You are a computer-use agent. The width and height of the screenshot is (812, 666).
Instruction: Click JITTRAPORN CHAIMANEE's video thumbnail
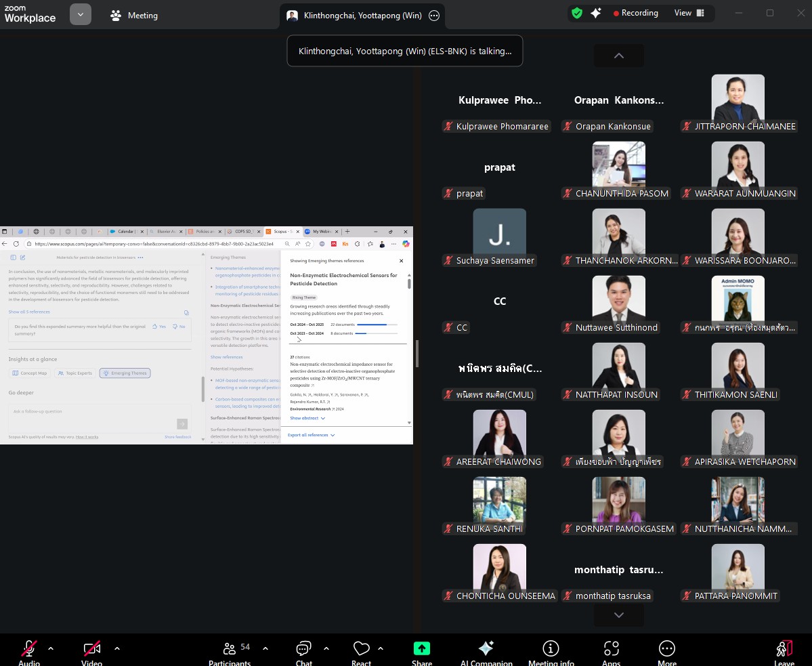coord(738,97)
